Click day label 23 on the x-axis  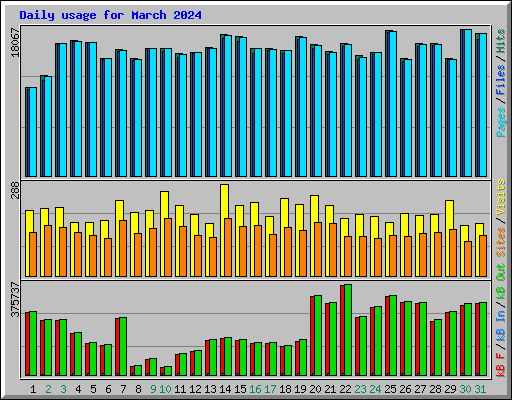point(360,389)
